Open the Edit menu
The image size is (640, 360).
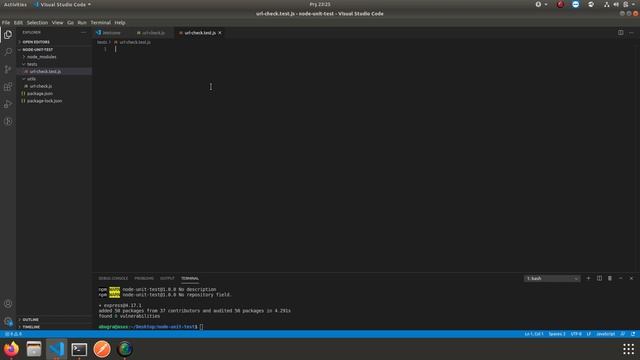pyautogui.click(x=18, y=22)
